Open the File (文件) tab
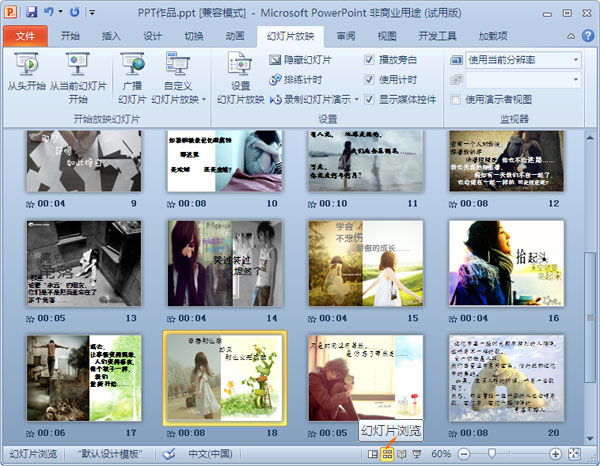The width and height of the screenshot is (600, 466). pyautogui.click(x=25, y=36)
